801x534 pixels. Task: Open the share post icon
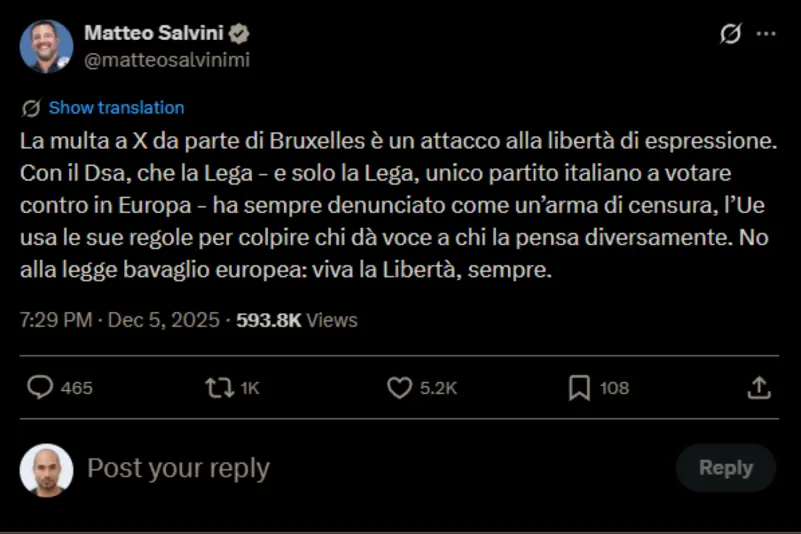point(759,387)
